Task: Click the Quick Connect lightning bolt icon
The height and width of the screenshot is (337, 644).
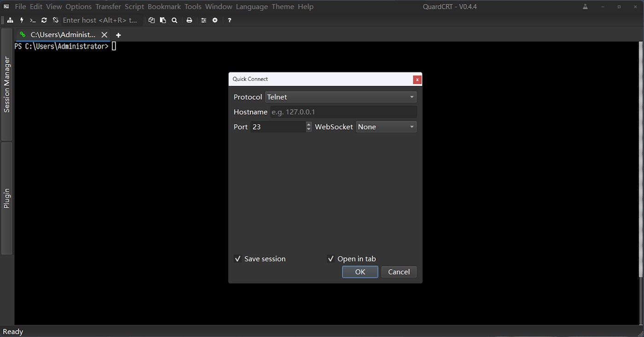Action: tap(21, 20)
